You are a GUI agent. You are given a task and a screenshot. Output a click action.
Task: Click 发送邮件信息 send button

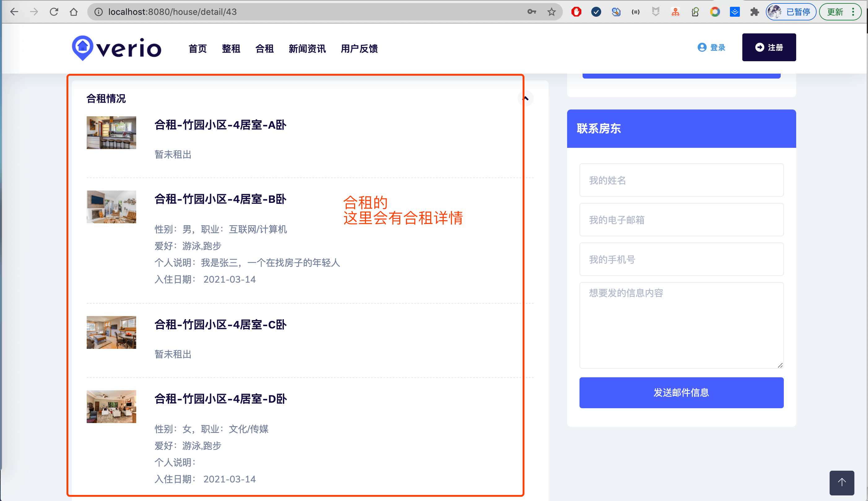tap(681, 393)
